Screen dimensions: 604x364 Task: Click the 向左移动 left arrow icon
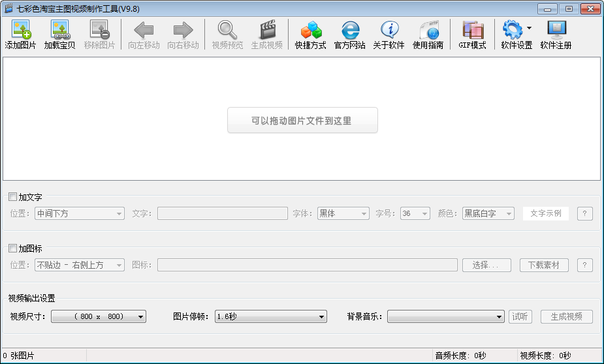point(144,35)
